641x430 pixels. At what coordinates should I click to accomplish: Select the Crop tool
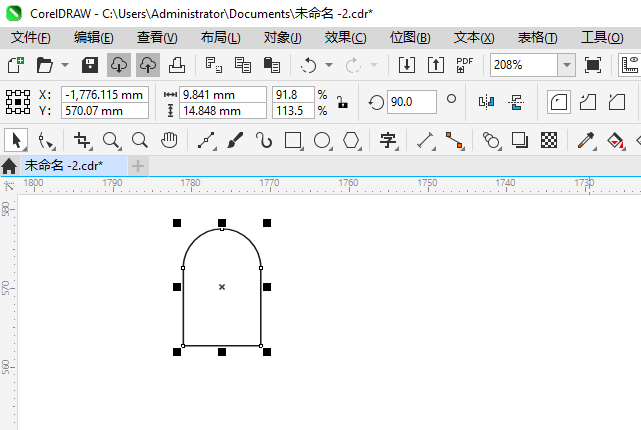tap(83, 140)
